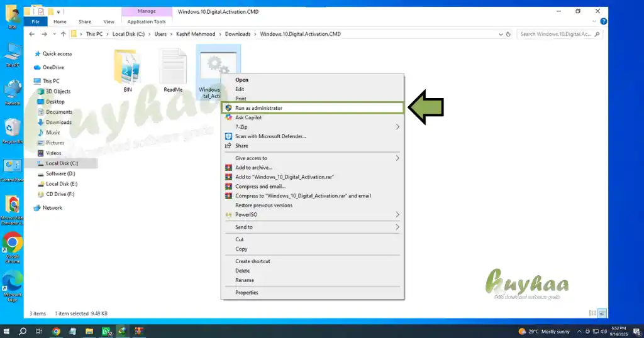The image size is (644, 338).
Task: Switch to details view button
Action: [592, 313]
